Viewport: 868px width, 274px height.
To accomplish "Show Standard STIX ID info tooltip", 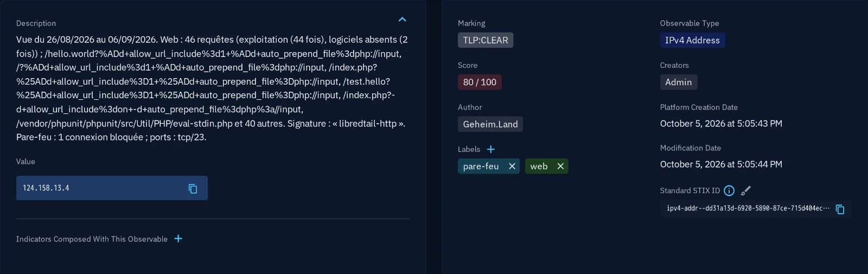I will [x=729, y=190].
